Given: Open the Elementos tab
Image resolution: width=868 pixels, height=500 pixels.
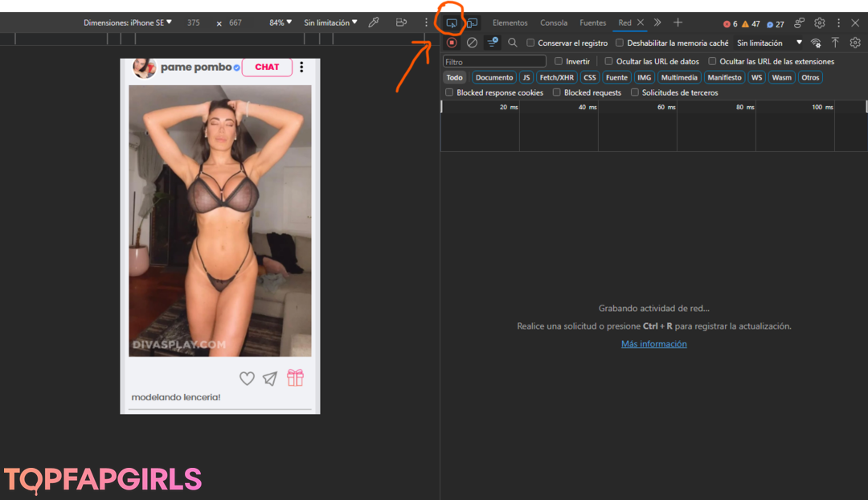Looking at the screenshot, I should click(x=510, y=23).
